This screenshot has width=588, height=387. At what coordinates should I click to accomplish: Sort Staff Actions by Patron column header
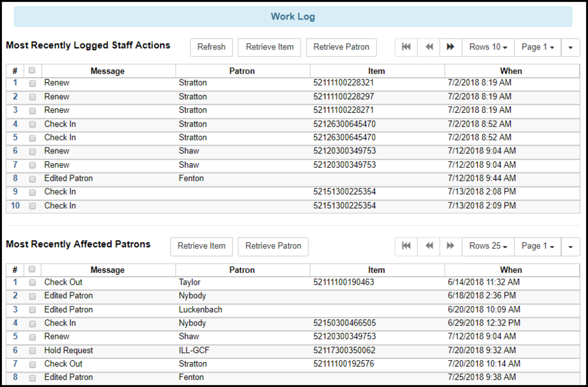[x=242, y=70]
